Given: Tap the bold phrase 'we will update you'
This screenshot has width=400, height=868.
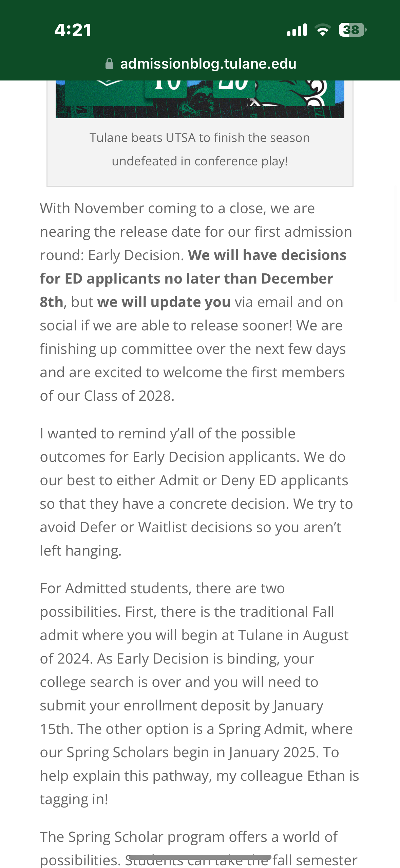Looking at the screenshot, I should (164, 302).
